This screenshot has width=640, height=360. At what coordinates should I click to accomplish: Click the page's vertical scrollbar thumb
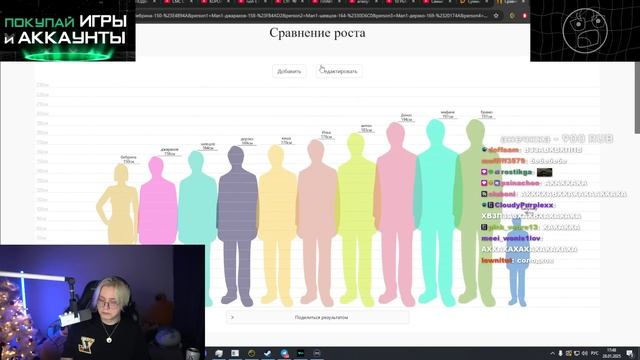pos(637,97)
